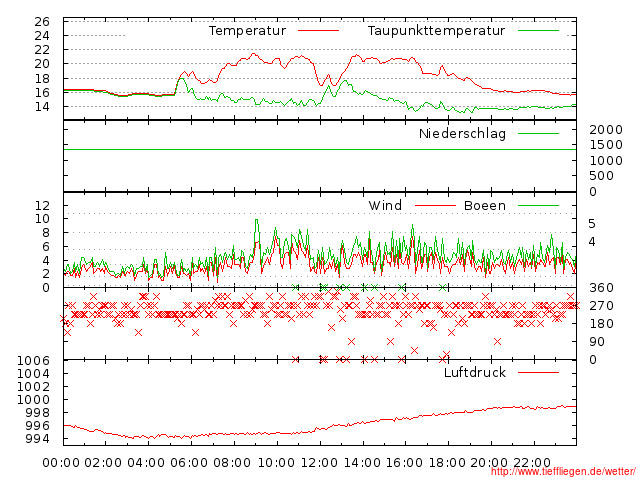Click the Luftdruck legend label

(x=475, y=373)
